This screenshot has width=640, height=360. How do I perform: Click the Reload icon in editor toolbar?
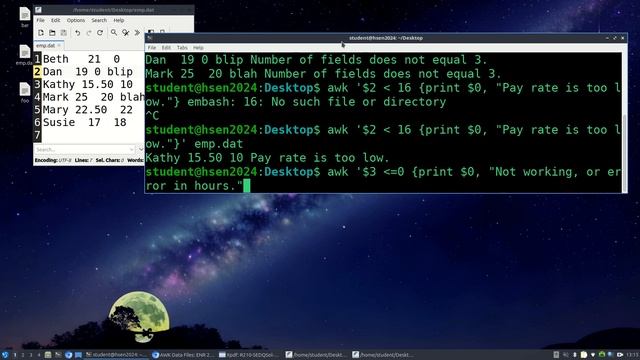point(100,32)
